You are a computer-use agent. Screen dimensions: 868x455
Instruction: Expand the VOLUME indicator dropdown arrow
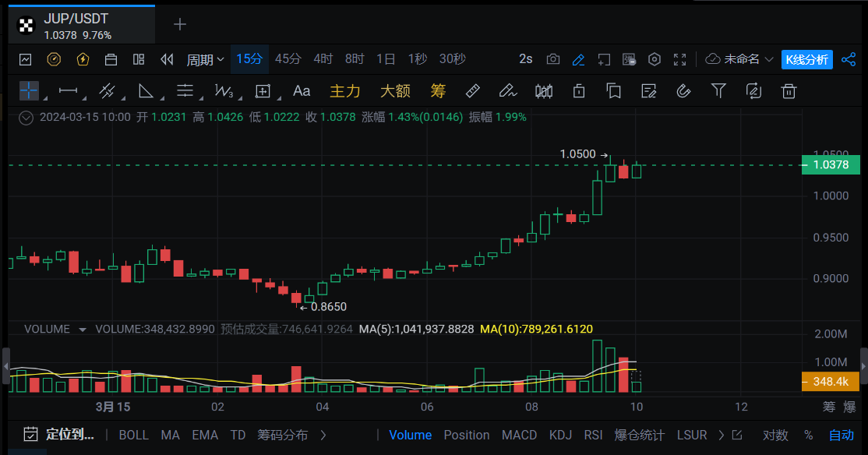(82, 330)
